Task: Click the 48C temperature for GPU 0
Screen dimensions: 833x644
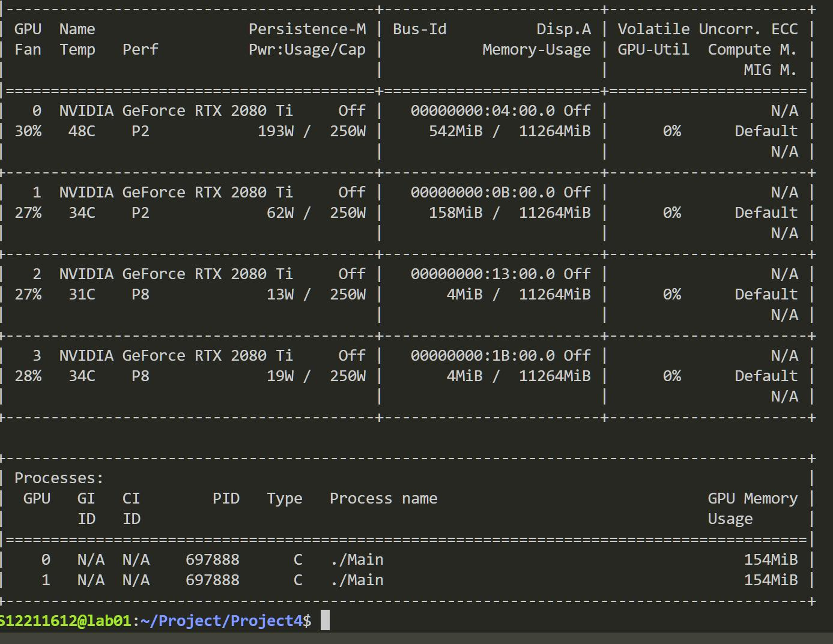Action: (x=82, y=131)
